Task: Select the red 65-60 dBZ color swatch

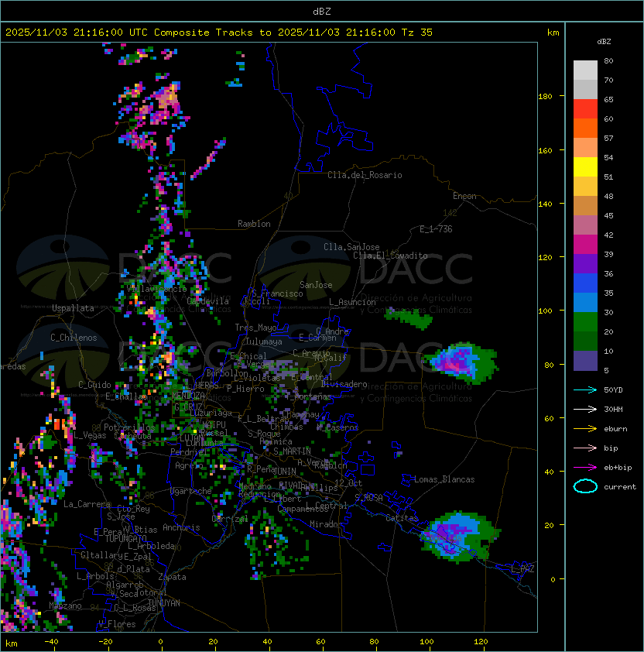Action: click(585, 109)
